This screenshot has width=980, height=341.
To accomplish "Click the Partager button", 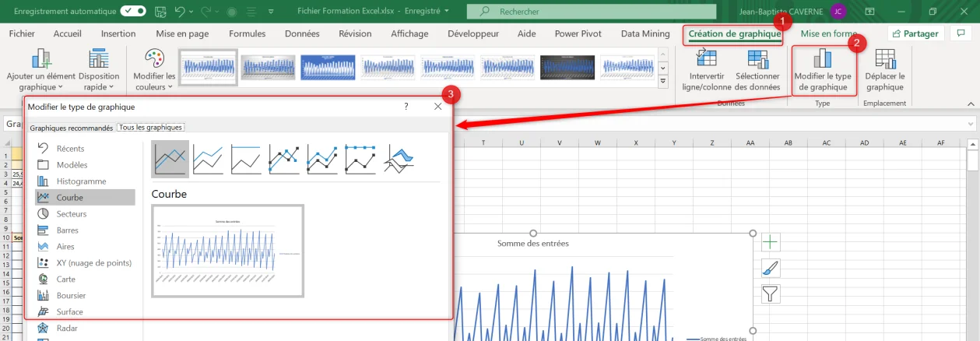I will pos(916,33).
